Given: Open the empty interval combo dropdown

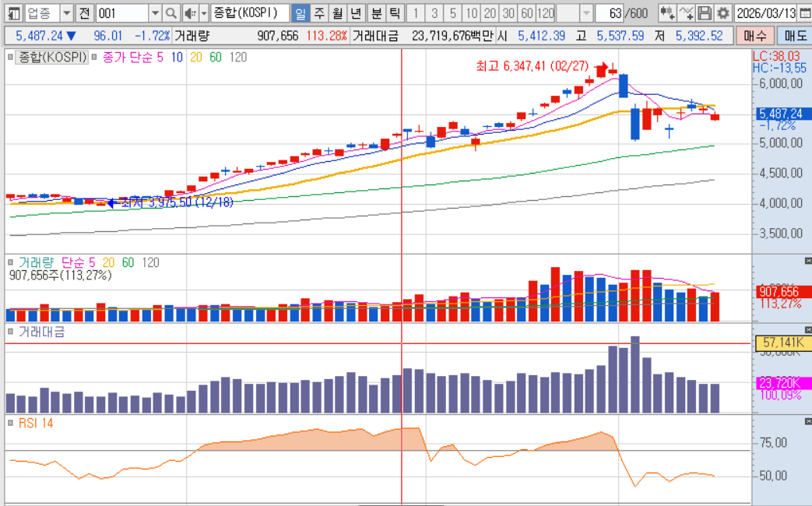Looking at the screenshot, I should tap(586, 13).
